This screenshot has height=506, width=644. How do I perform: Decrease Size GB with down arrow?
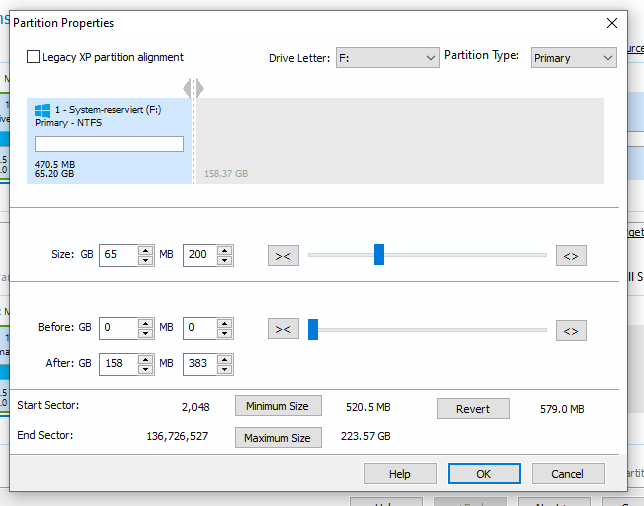coord(145,260)
